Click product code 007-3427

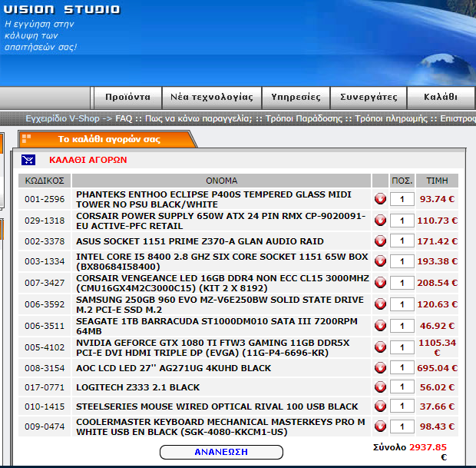(45, 284)
